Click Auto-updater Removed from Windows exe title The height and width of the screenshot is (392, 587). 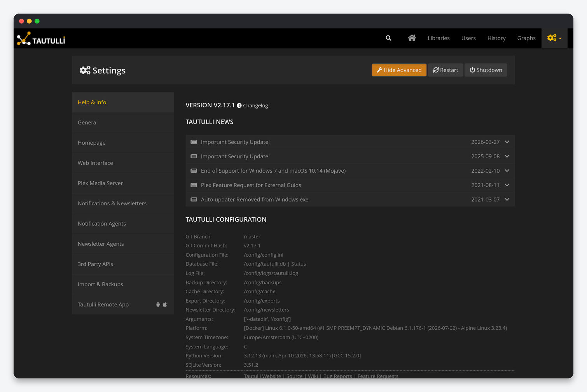point(255,199)
